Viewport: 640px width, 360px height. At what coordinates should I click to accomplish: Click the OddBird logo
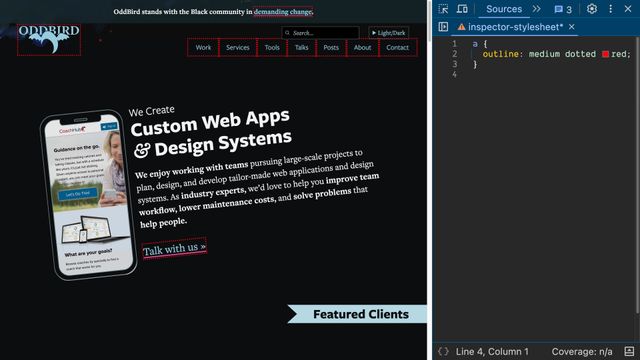click(49, 40)
